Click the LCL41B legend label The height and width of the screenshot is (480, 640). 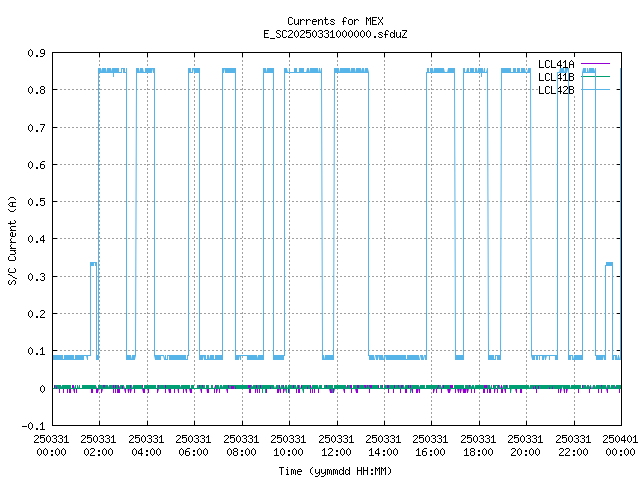point(556,77)
